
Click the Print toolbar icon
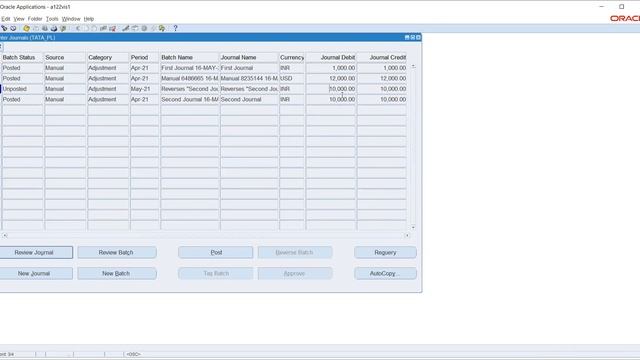(x=53, y=28)
